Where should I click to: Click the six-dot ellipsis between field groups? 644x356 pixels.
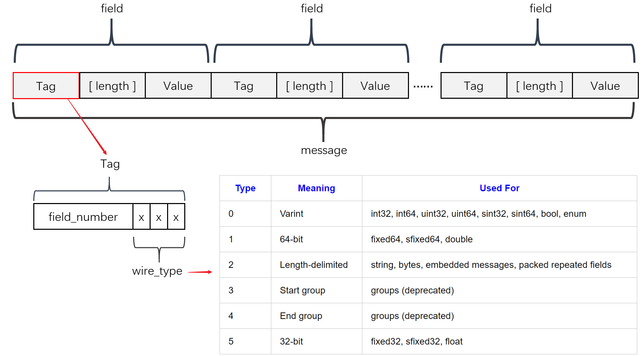click(423, 86)
